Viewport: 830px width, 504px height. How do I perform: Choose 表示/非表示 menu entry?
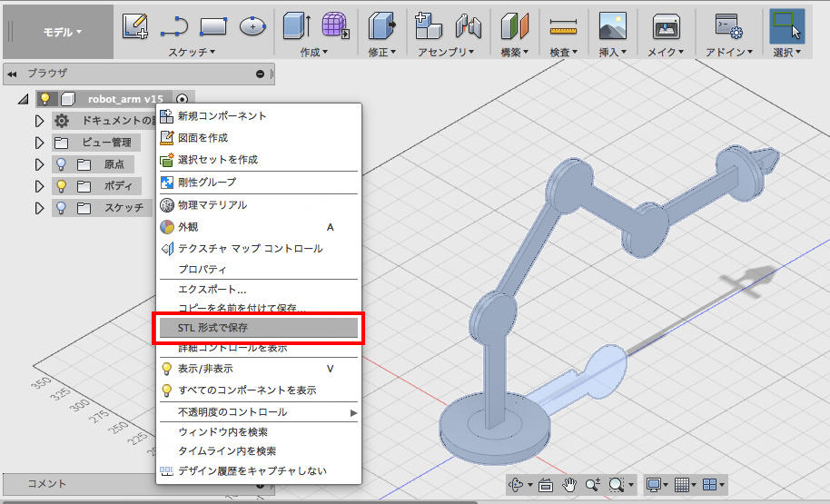pos(259,369)
